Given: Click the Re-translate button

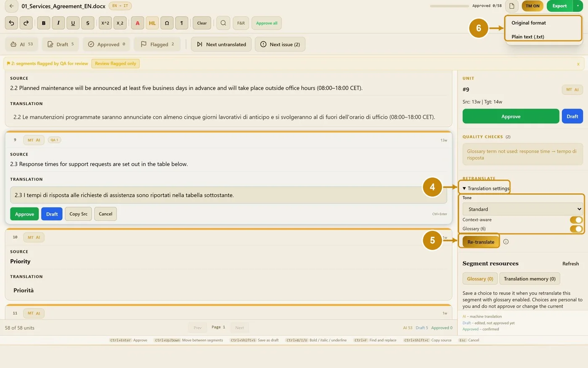Looking at the screenshot, I should coord(481,242).
